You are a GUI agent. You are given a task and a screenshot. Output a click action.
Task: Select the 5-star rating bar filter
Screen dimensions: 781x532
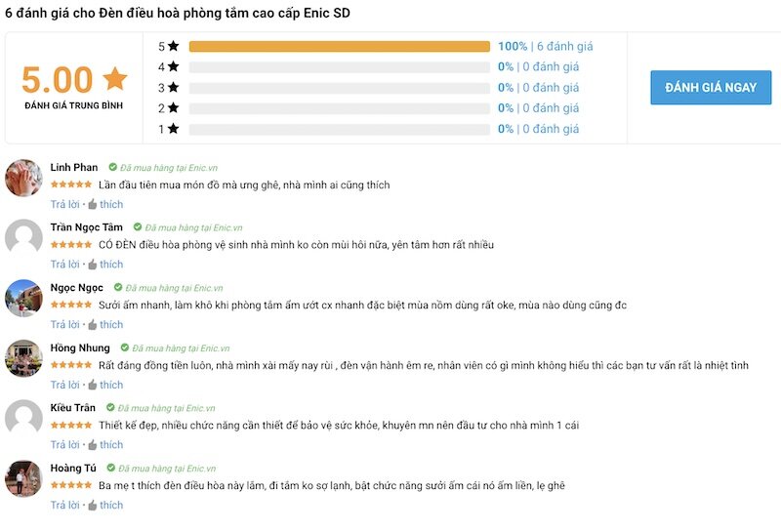tap(339, 46)
